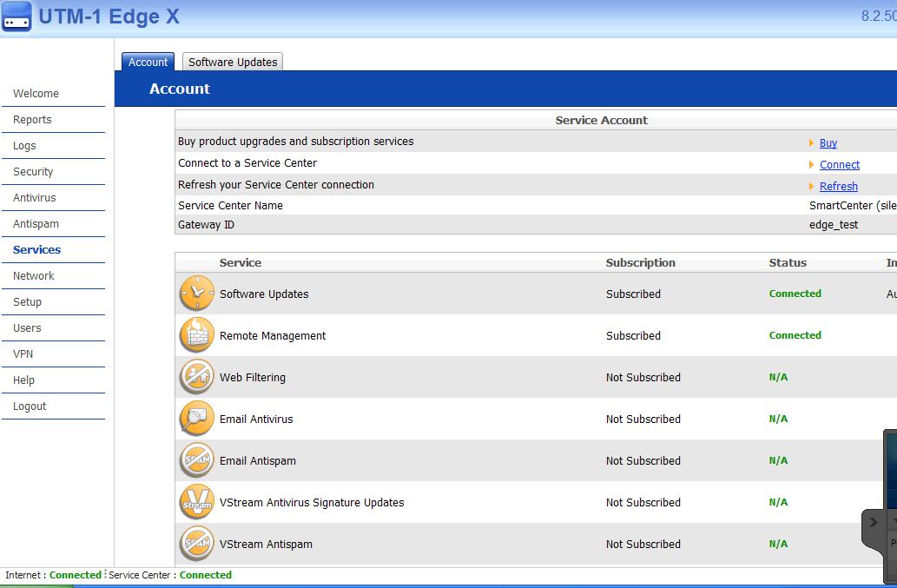Click the 'Service' column header
This screenshot has width=897, height=588.
241,262
